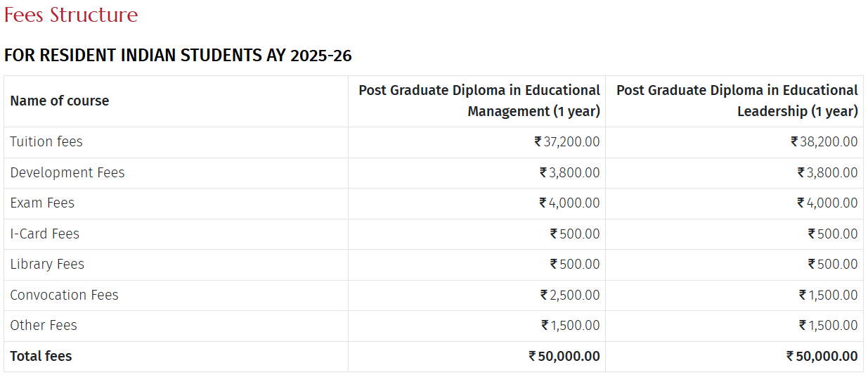Click the ₹38,200.00 tuition fee amount
Viewport: 868px width, 382px height.
coord(824,141)
